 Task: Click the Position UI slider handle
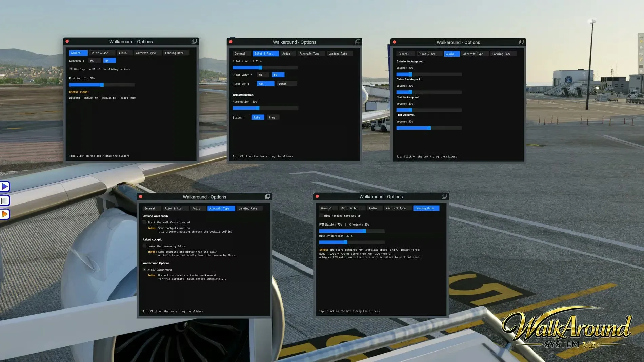101,84
